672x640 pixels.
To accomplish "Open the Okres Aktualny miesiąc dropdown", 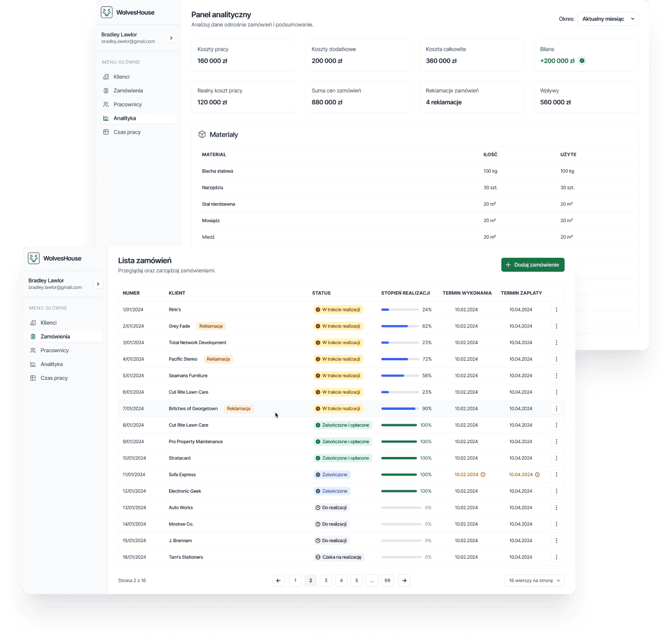I will point(608,19).
